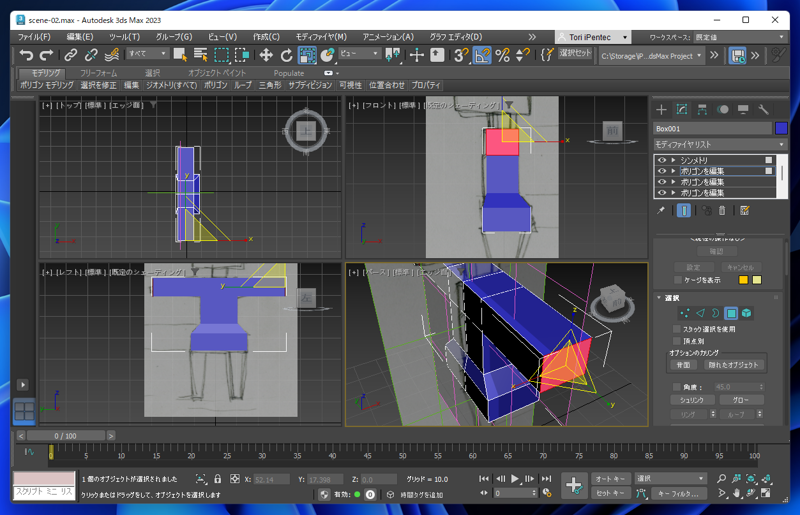Collapse the 選択 rollout
The width and height of the screenshot is (800, 515).
659,298
